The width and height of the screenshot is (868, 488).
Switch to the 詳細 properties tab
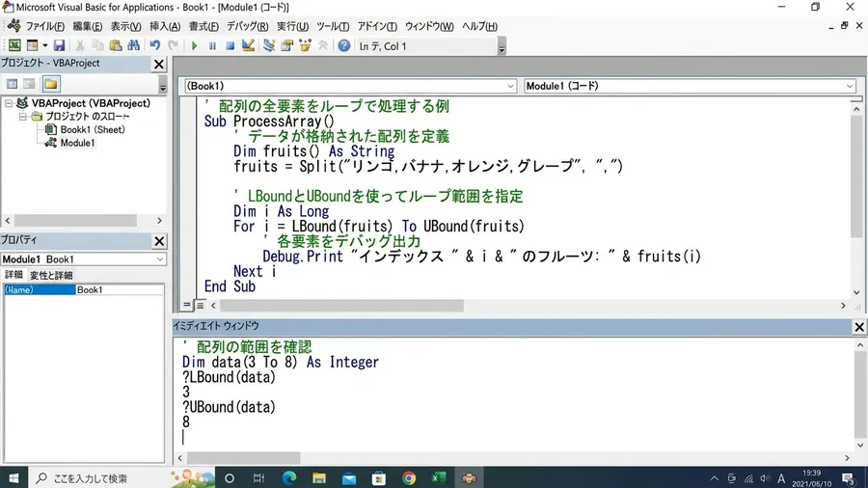14,275
